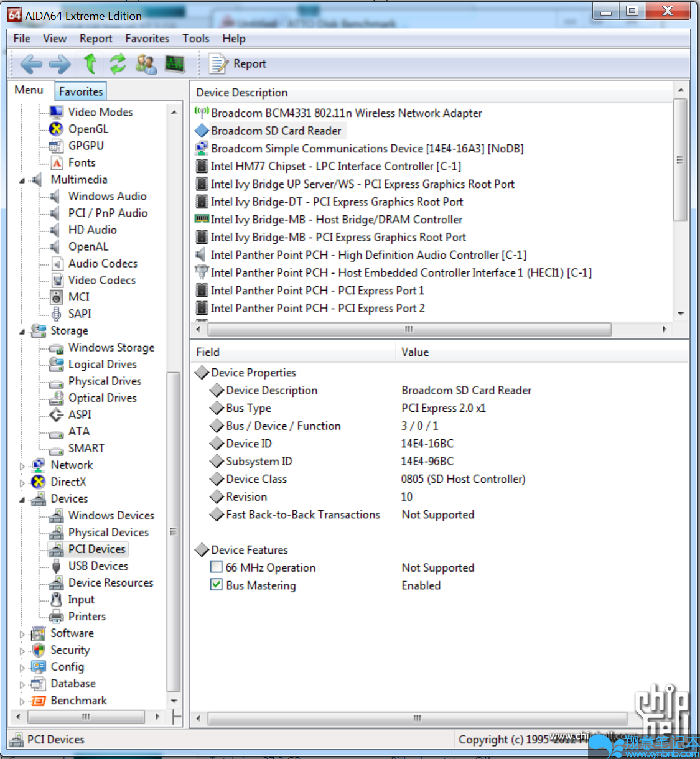This screenshot has height=759, width=700.
Task: Switch to the Menu tab
Action: coord(29,90)
